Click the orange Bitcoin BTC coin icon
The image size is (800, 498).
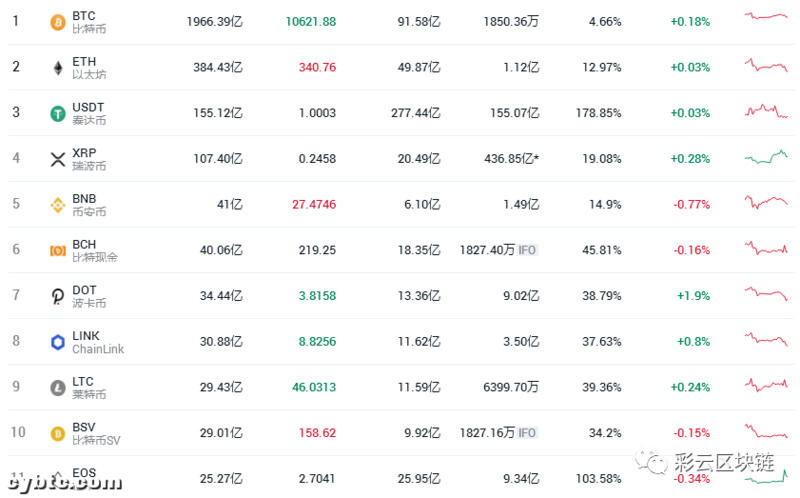coord(58,22)
